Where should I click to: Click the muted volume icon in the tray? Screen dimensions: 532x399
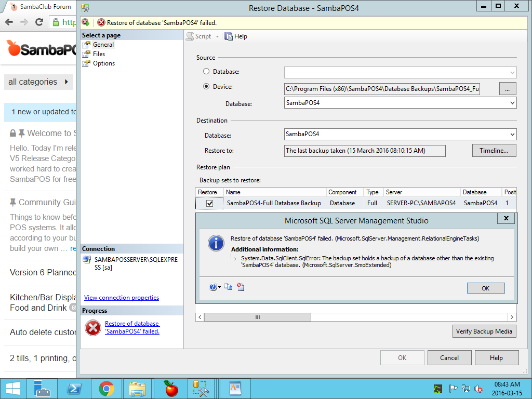(x=478, y=389)
